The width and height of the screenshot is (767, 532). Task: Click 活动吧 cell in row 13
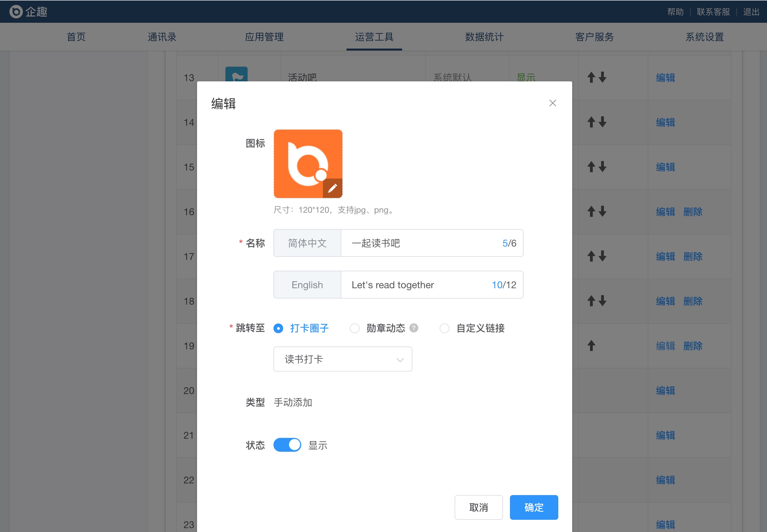pyautogui.click(x=302, y=77)
